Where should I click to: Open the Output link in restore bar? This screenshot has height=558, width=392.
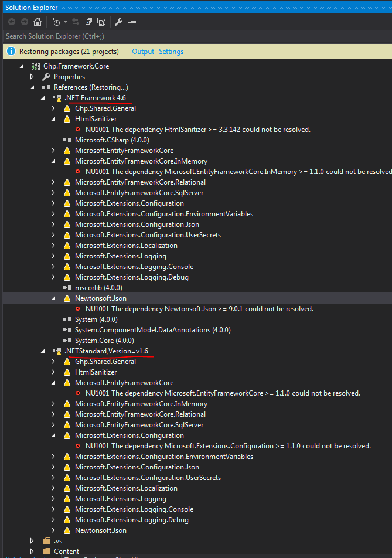(143, 52)
